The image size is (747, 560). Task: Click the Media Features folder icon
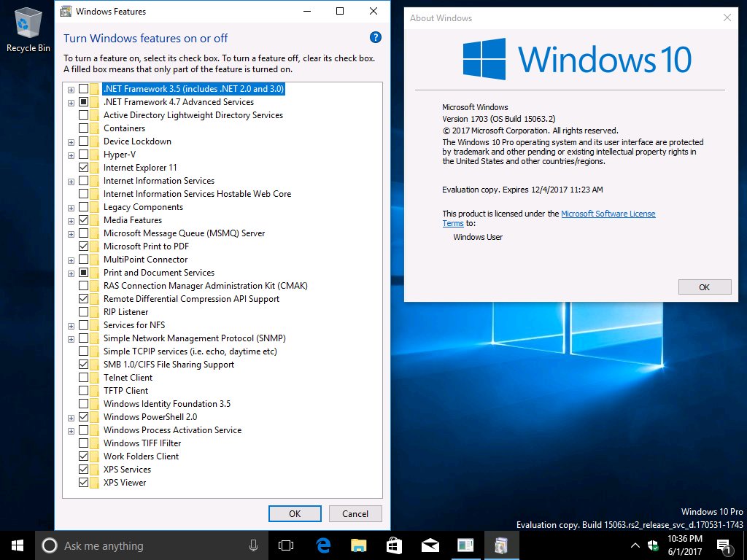tap(95, 220)
